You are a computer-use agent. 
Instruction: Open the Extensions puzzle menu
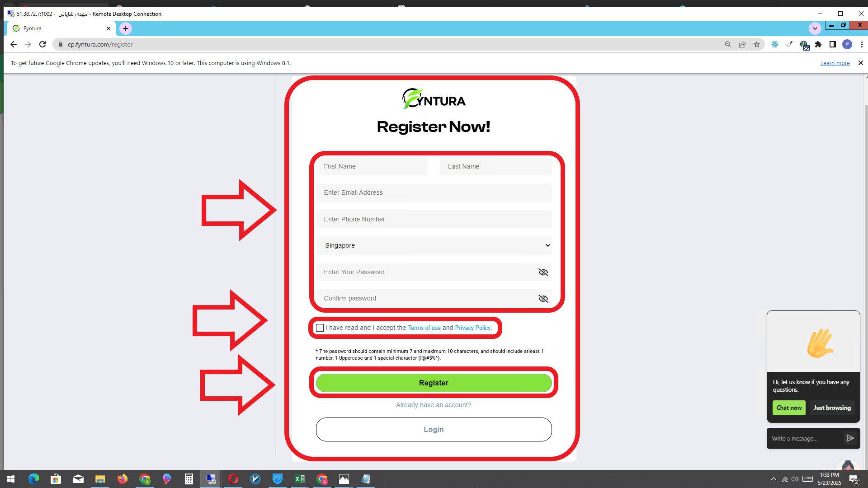click(818, 44)
